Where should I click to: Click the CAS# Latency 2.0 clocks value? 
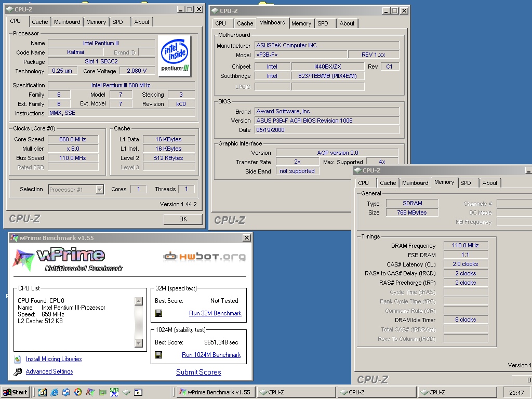click(x=465, y=264)
